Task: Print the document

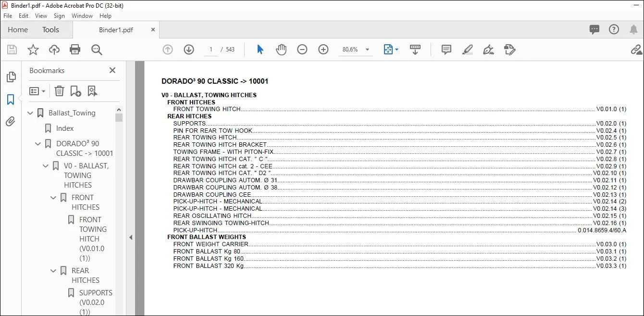Action: coord(75,50)
